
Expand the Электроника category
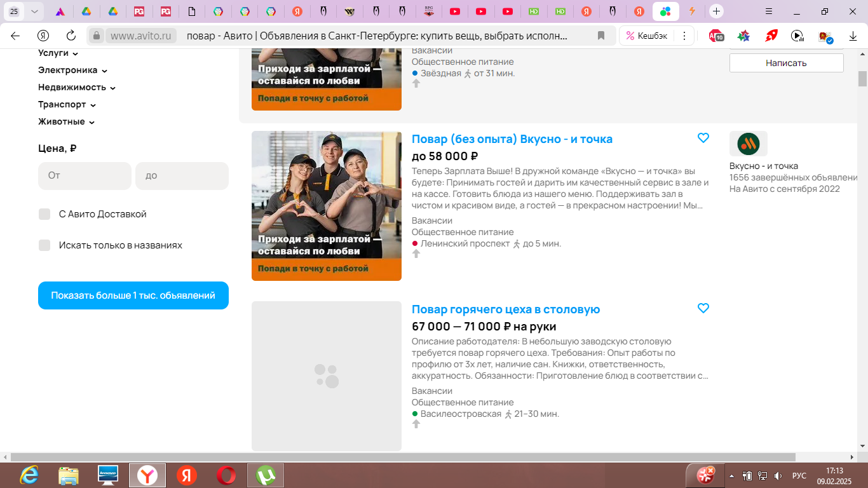point(72,71)
